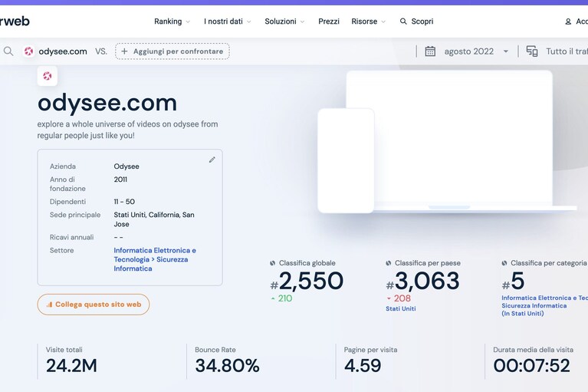Open the agosto 2022 date dropdown arrow

tap(506, 51)
